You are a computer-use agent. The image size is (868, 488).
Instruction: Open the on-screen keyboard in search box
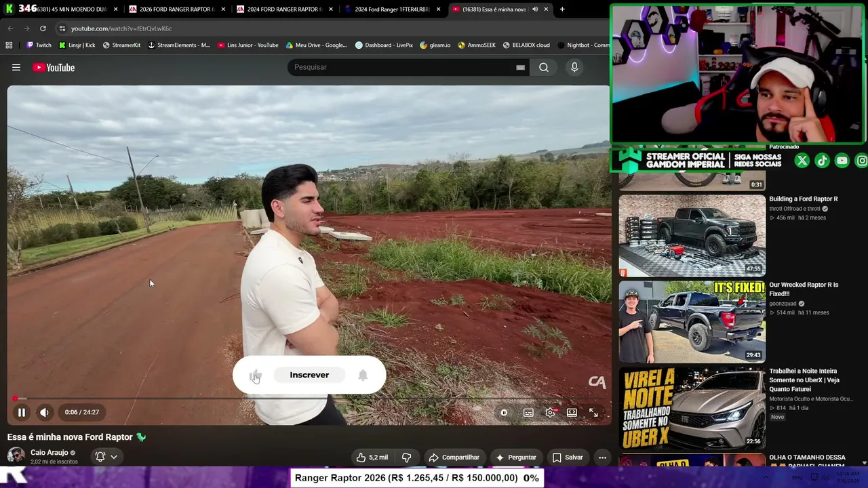[x=520, y=67]
